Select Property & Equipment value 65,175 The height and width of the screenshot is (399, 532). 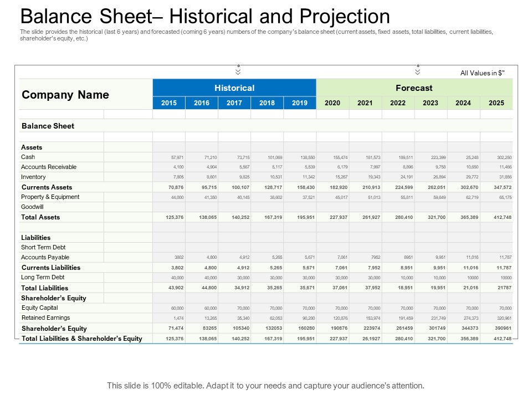click(x=505, y=197)
